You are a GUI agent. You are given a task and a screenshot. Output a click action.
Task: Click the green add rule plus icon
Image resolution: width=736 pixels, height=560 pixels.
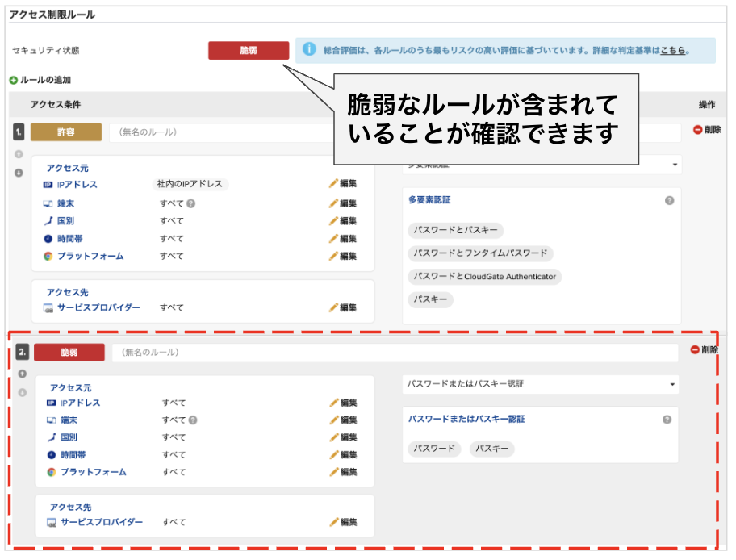point(13,80)
